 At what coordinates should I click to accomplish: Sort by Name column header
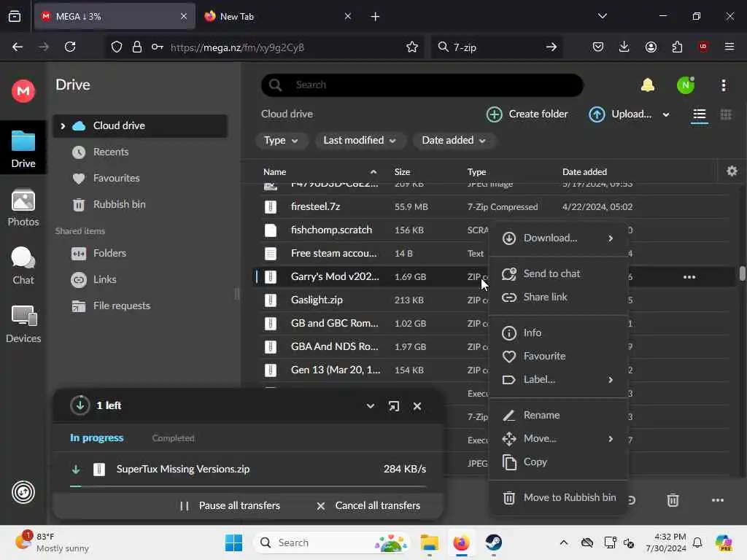pyautogui.click(x=275, y=172)
